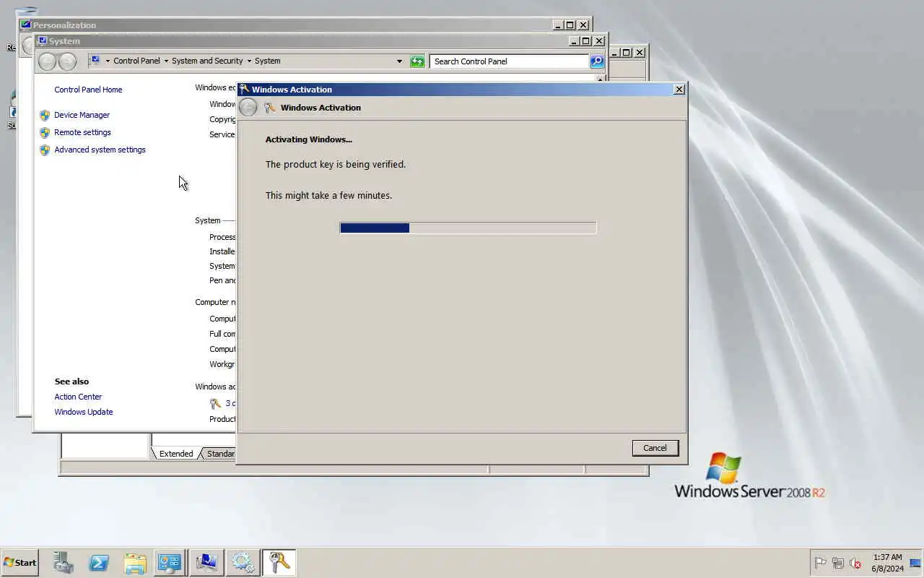The image size is (924, 578).
Task: Cancel the Windows Activation process
Action: click(x=655, y=448)
